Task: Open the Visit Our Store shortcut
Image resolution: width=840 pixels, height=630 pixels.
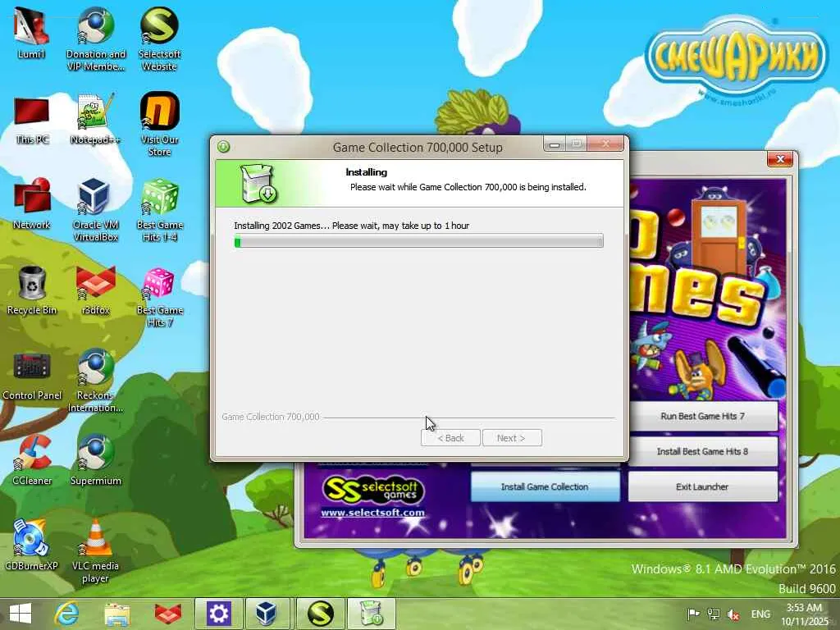Action: point(159,125)
